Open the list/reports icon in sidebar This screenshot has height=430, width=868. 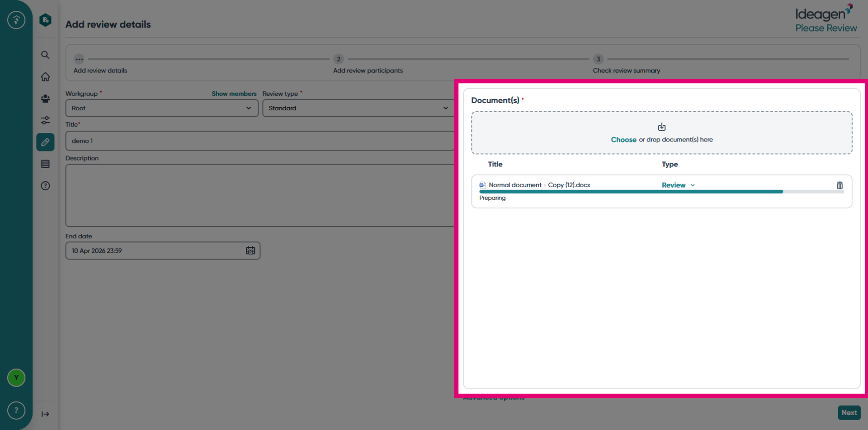coord(45,164)
